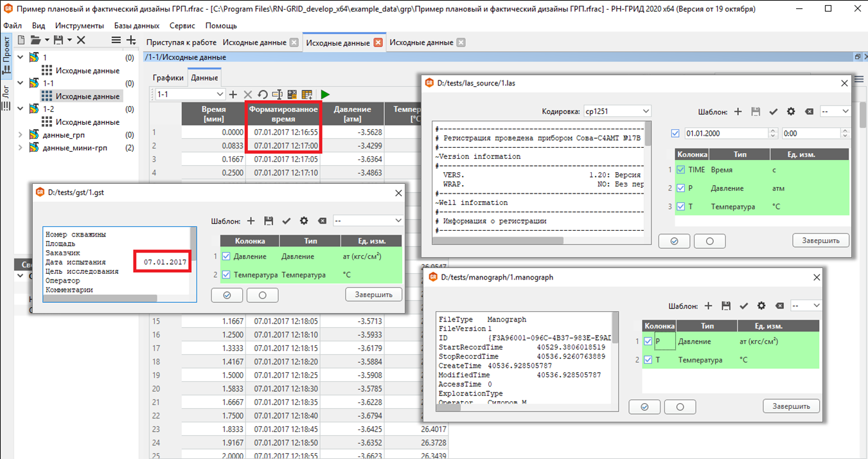Open the 1-1 dataset combo box
The height and width of the screenshot is (459, 868).
point(190,94)
